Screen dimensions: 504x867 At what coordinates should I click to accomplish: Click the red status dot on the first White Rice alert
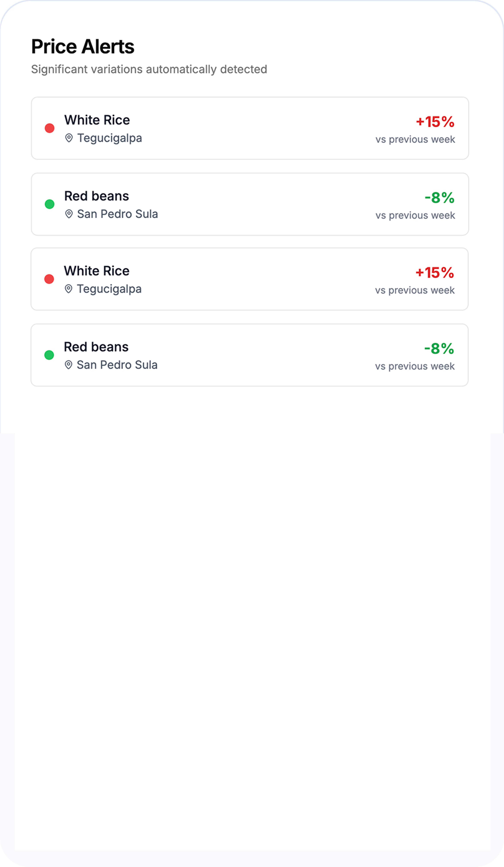coord(50,128)
